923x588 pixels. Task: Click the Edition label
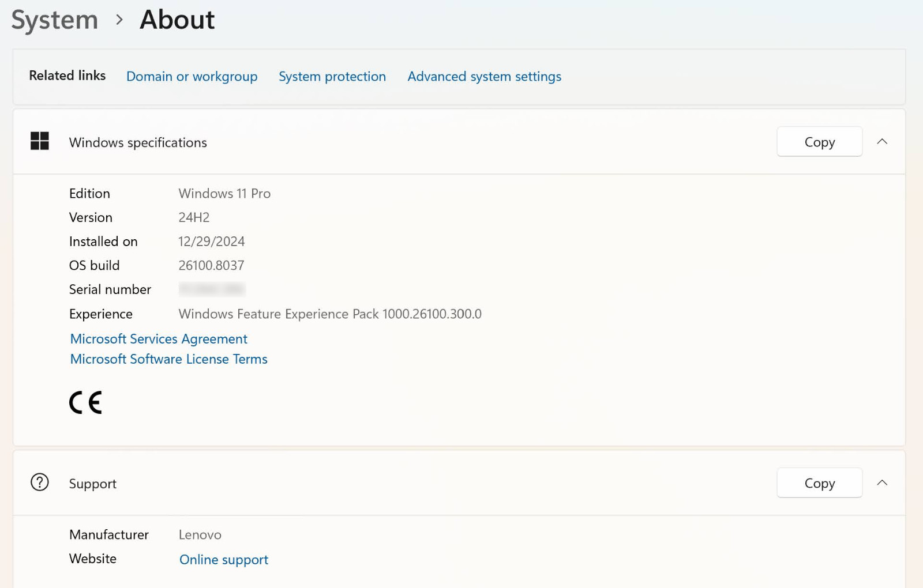(89, 194)
